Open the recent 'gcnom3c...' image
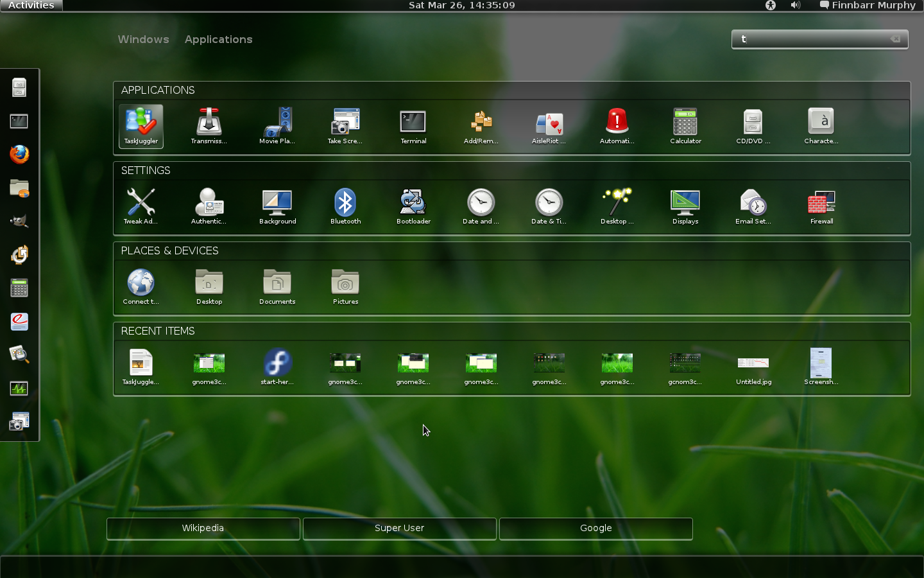The width and height of the screenshot is (924, 578). pos(685,367)
